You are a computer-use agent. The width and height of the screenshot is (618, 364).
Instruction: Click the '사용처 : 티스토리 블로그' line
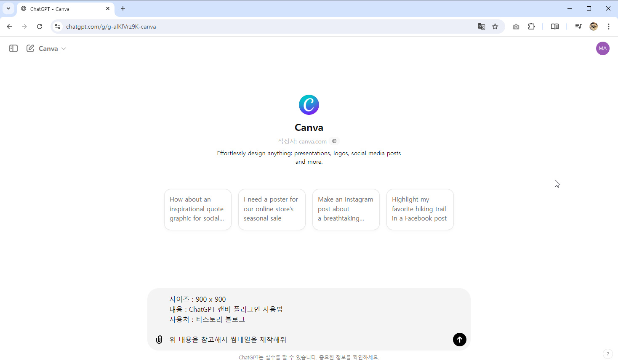[207, 319]
